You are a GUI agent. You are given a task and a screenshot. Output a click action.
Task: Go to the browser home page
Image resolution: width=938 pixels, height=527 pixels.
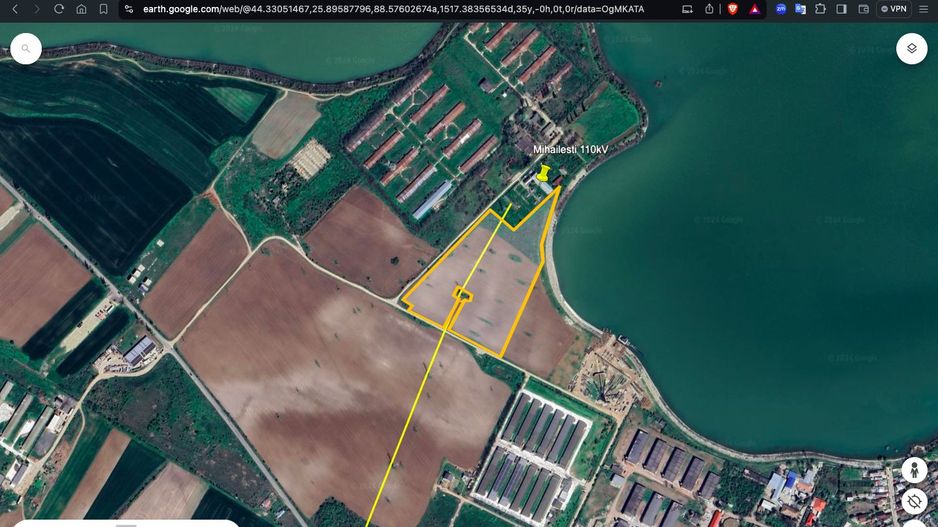point(81,9)
